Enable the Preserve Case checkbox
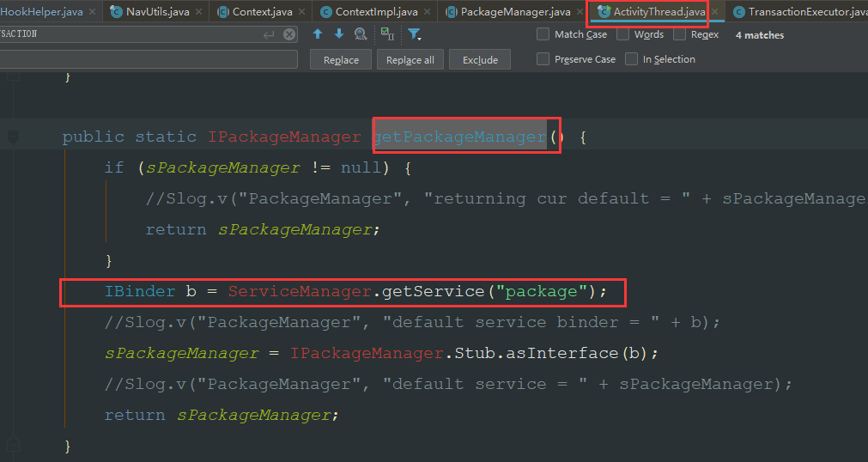 [x=543, y=58]
